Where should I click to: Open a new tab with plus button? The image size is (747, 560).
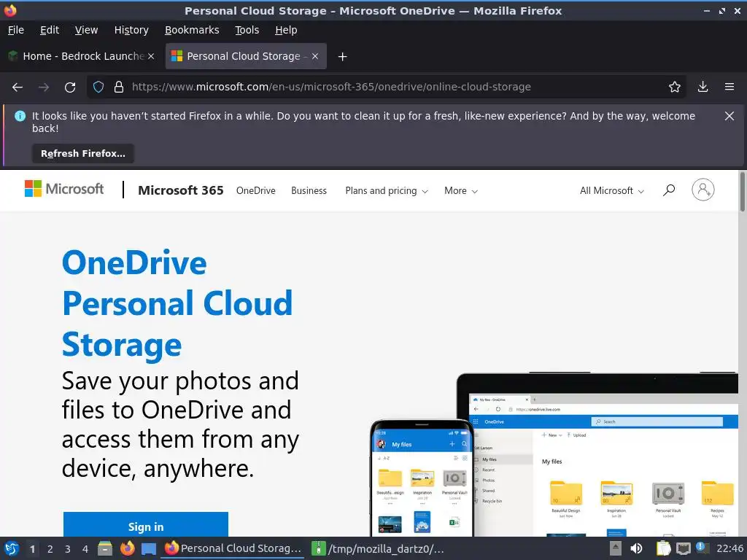pos(342,57)
